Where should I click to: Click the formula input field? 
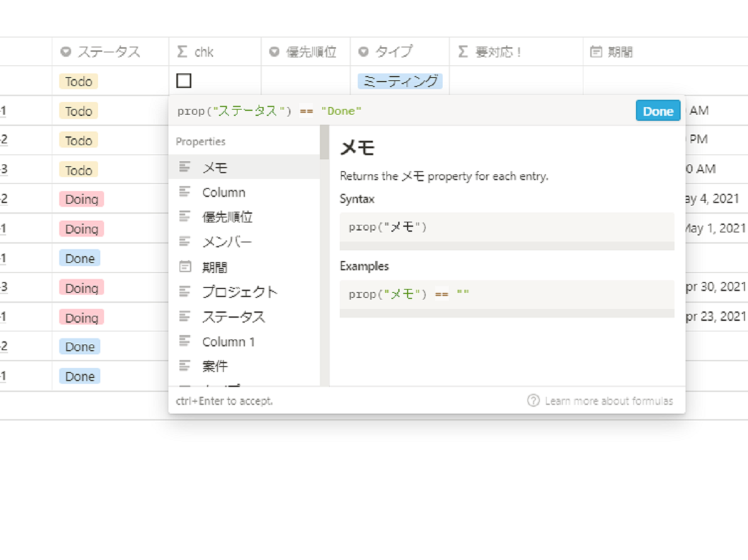tap(402, 111)
